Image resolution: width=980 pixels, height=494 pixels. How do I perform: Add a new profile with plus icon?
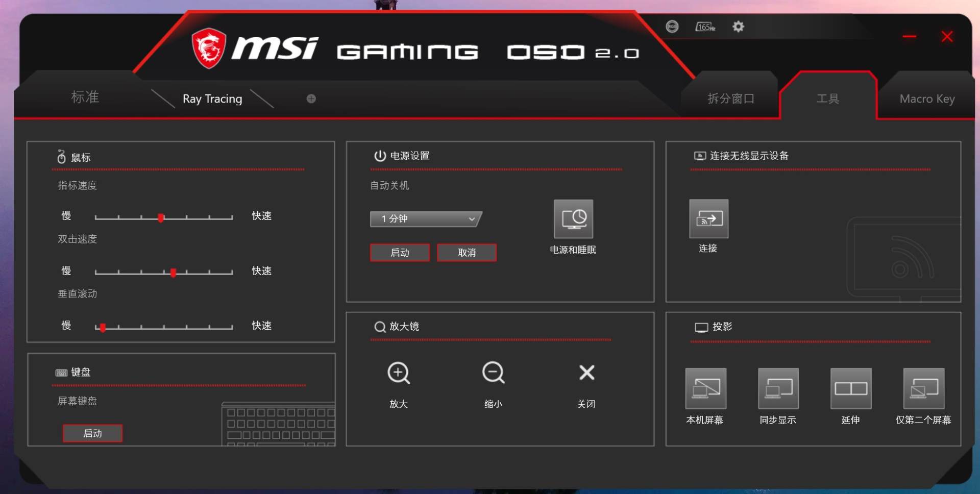coord(311,98)
